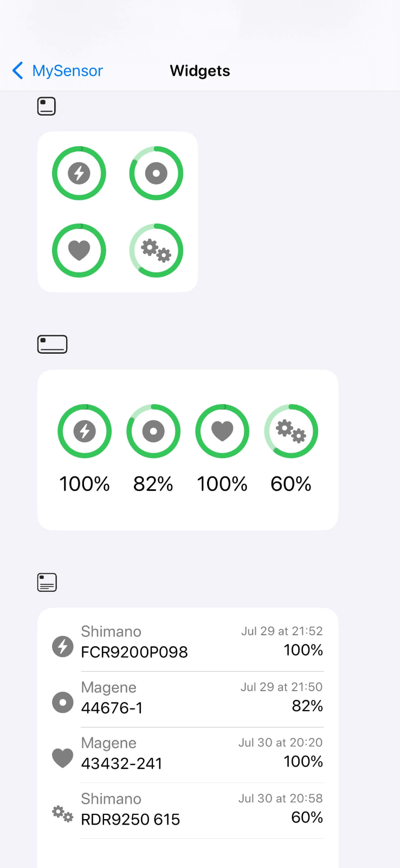Viewport: 400px width, 868px height.
Task: Open the Shimano FCR9200P098 list entry
Action: click(x=187, y=641)
